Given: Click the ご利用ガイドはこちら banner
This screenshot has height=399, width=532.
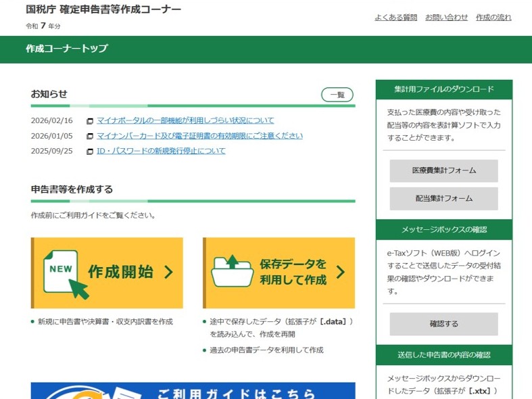Looking at the screenshot, I should pyautogui.click(x=193, y=391).
